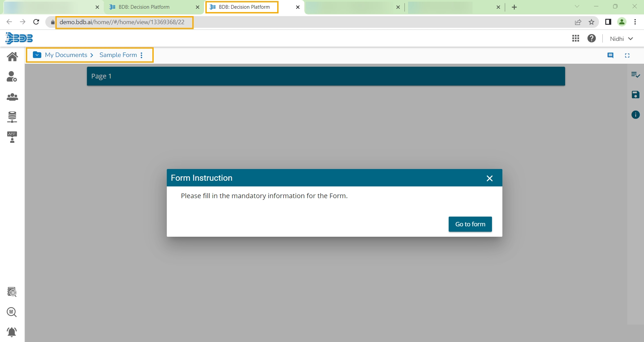Open the help question mark icon
Viewport: 644px width, 342px height.
(592, 39)
